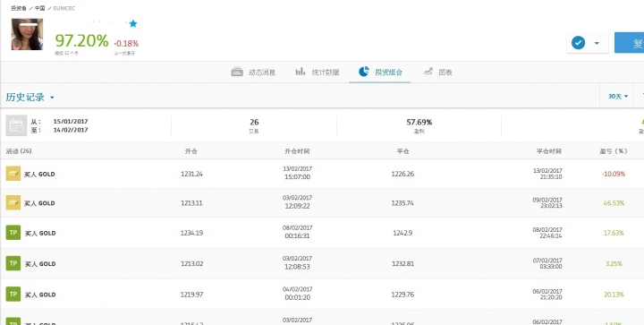Click the -0.18% last trading day figure
644x325 pixels.
coord(126,44)
